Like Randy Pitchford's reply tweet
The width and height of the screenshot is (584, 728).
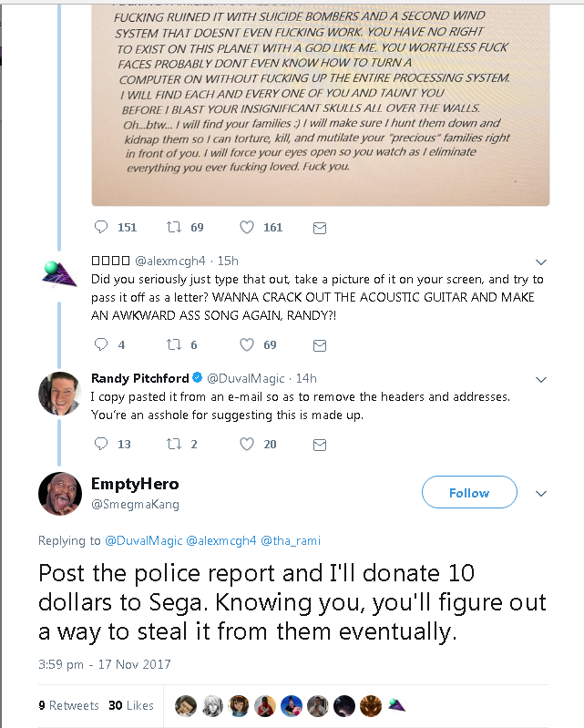247,444
